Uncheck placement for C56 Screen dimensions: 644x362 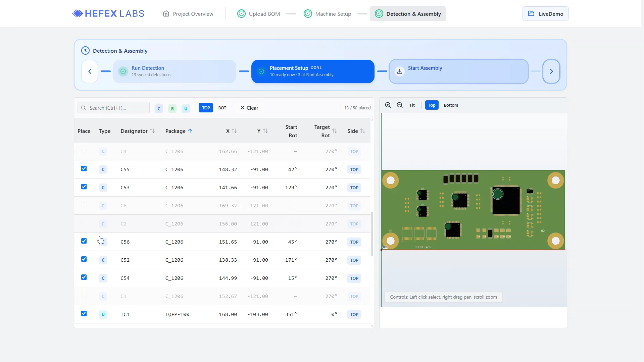(84, 241)
